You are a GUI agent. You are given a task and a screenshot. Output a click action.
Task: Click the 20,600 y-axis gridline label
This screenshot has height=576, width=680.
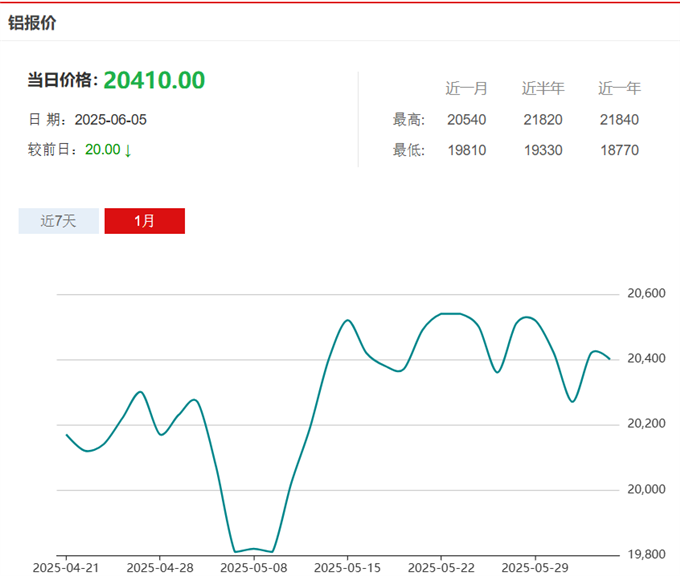click(646, 294)
